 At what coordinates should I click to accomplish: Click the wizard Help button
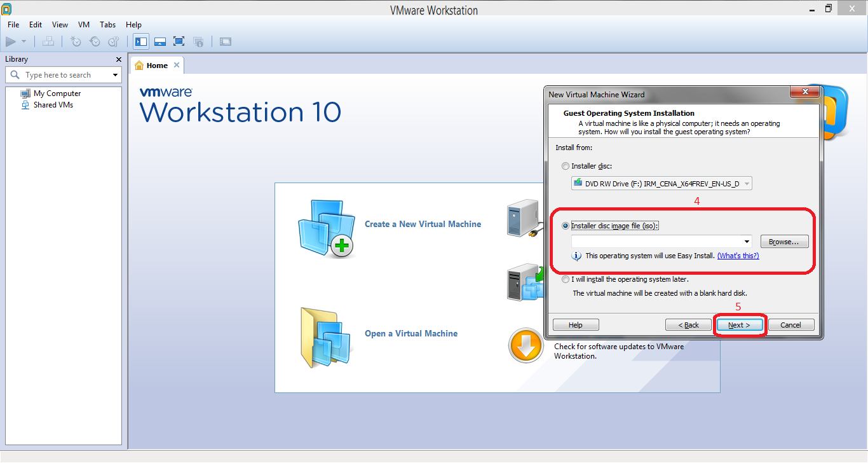tap(576, 325)
